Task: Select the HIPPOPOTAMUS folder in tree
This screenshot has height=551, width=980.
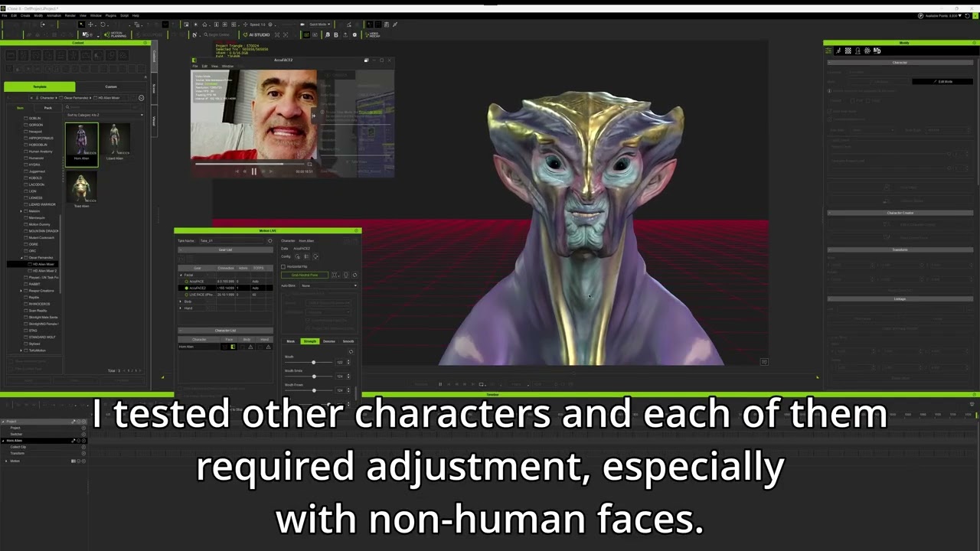Action: [41, 138]
